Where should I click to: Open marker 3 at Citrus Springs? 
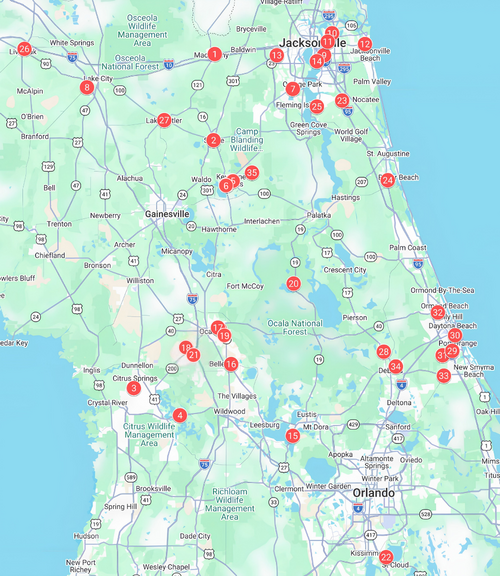click(x=134, y=388)
